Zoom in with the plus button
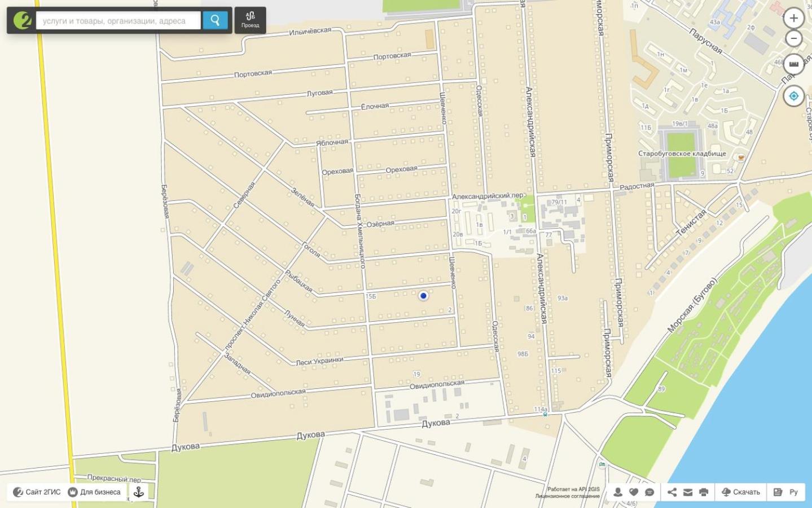Viewport: 812px width, 508px height. click(793, 18)
